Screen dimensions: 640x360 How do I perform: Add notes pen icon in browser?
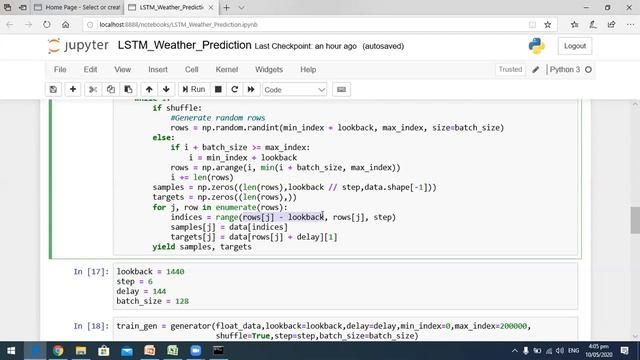[593, 24]
